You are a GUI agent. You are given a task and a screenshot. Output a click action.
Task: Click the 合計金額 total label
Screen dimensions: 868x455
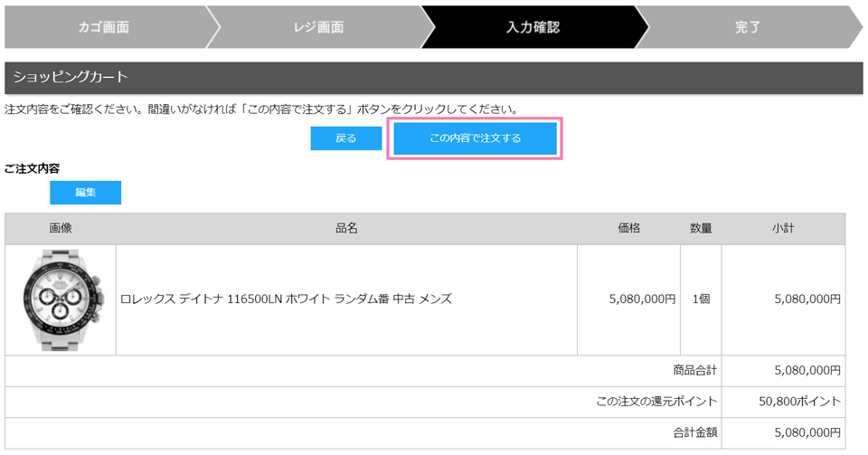tap(694, 432)
